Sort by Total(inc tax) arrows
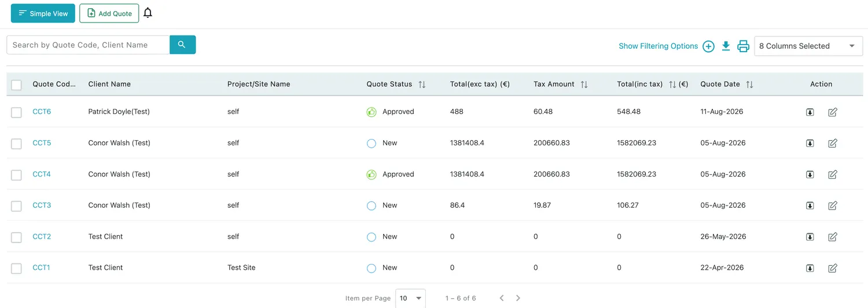 point(672,85)
